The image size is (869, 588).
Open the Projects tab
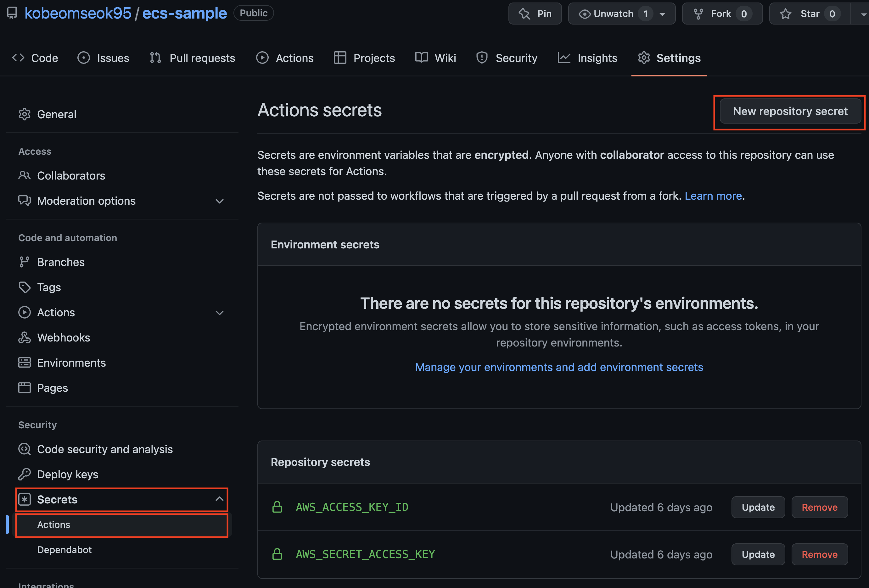[364, 58]
